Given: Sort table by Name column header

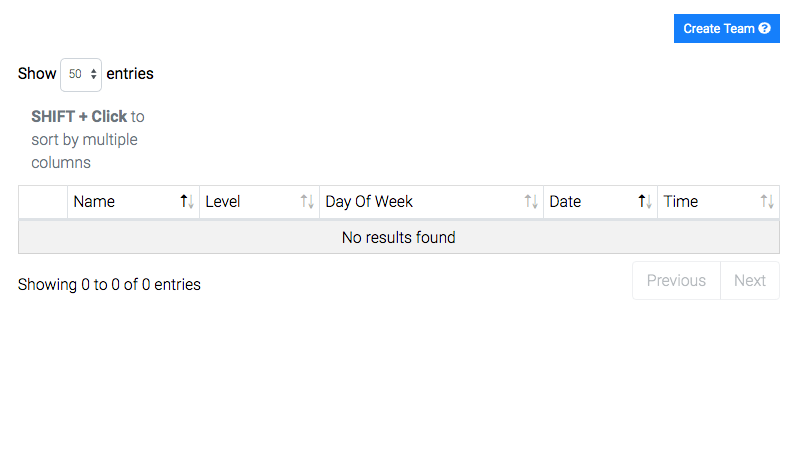Looking at the screenshot, I should click(x=133, y=202).
